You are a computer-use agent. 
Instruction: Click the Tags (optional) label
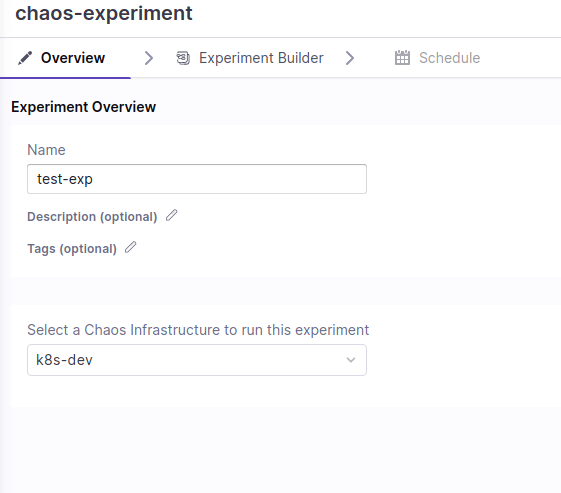click(72, 249)
